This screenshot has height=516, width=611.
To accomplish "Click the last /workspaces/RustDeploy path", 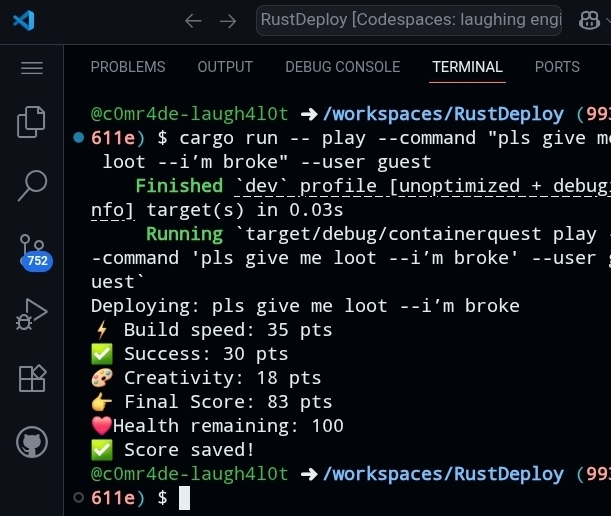I will (x=443, y=474).
